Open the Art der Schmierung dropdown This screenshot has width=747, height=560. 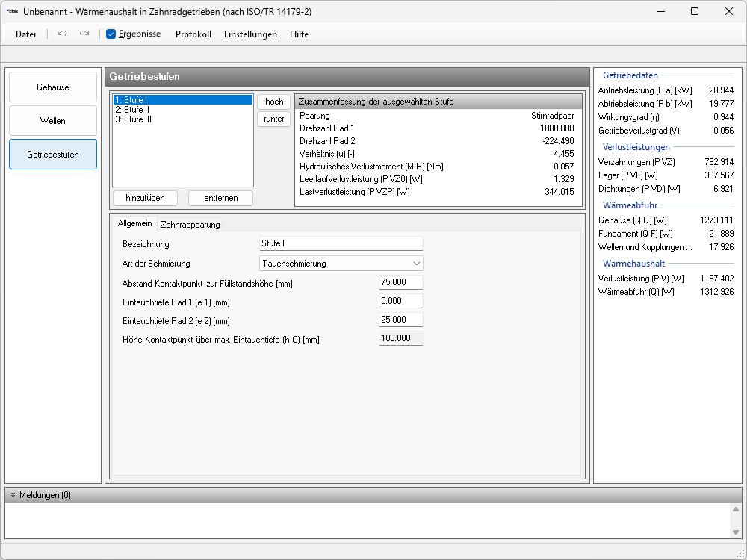coord(341,264)
